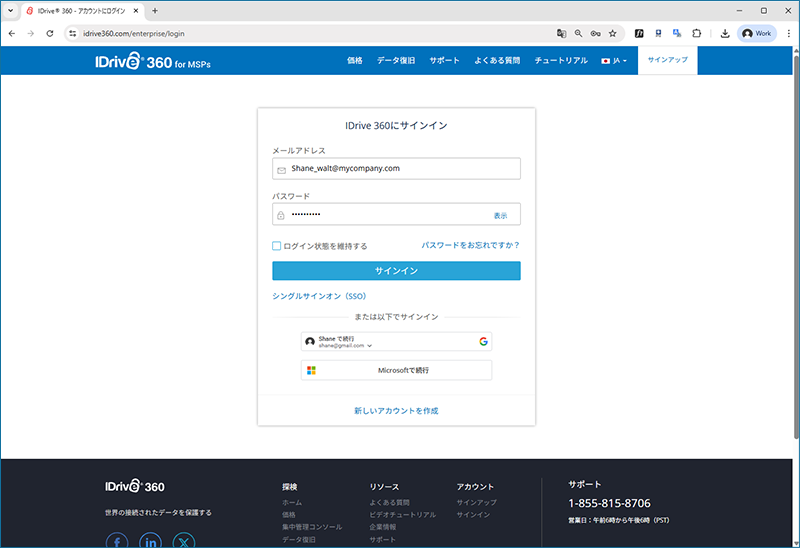The height and width of the screenshot is (548, 800).
Task: Close the IDrive 360 browser tab
Action: (136, 10)
